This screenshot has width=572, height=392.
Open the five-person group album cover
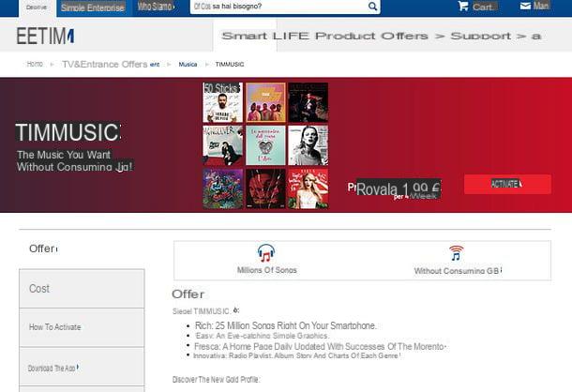pos(266,102)
